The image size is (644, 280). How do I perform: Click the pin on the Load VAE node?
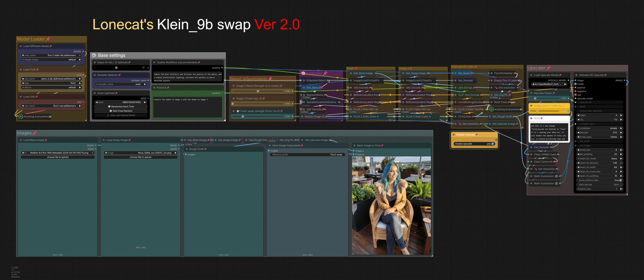click(x=37, y=97)
